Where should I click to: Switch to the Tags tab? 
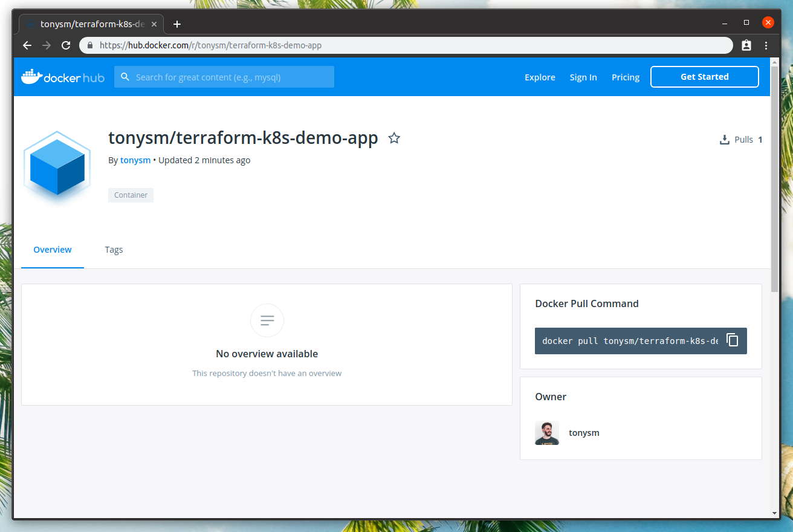114,250
